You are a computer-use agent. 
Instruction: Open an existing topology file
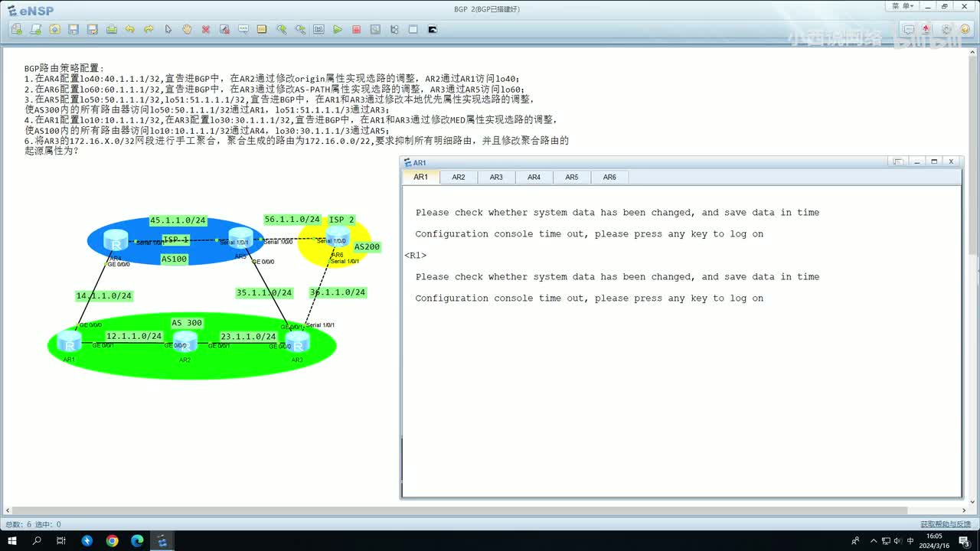click(54, 29)
